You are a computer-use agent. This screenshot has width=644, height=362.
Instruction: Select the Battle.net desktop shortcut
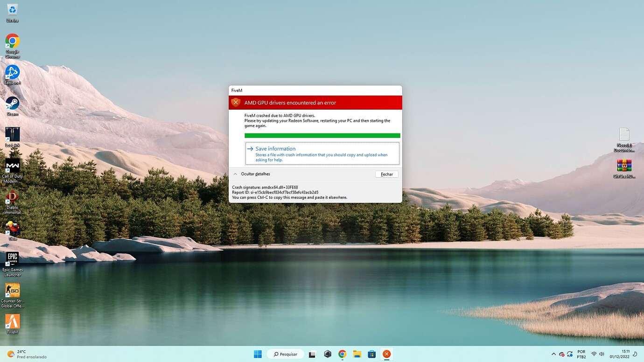pyautogui.click(x=13, y=75)
